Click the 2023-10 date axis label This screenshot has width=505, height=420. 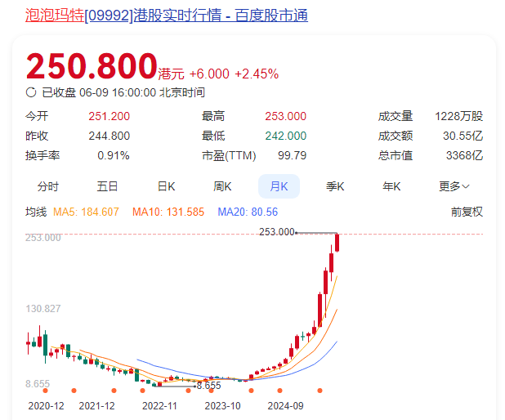(222, 406)
